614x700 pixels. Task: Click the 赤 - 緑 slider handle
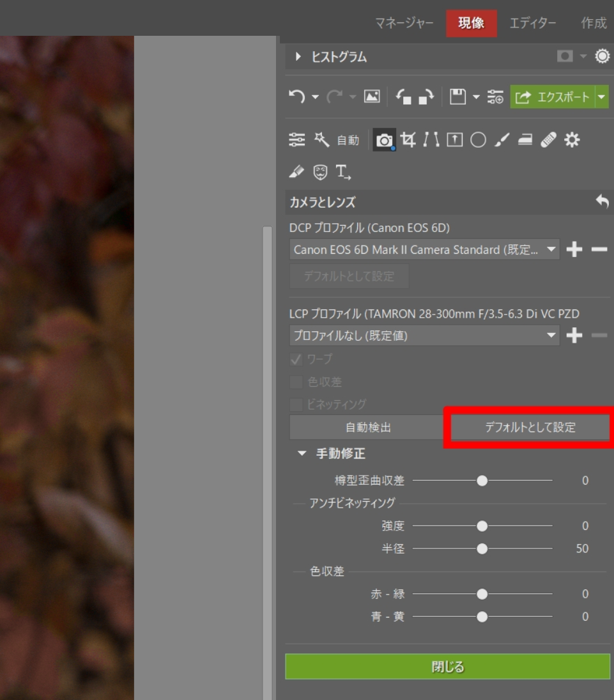(482, 594)
